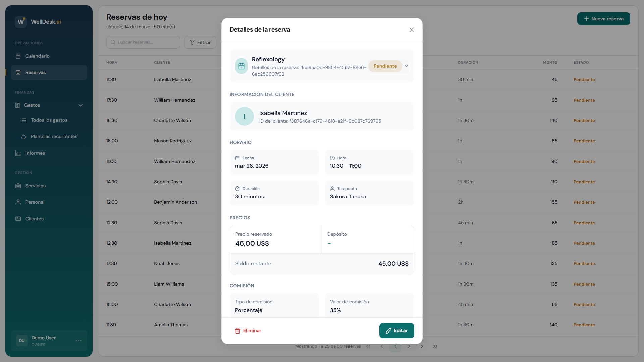Open the Filtrar filter button
Viewport: 644px width, 362px height.
[200, 42]
